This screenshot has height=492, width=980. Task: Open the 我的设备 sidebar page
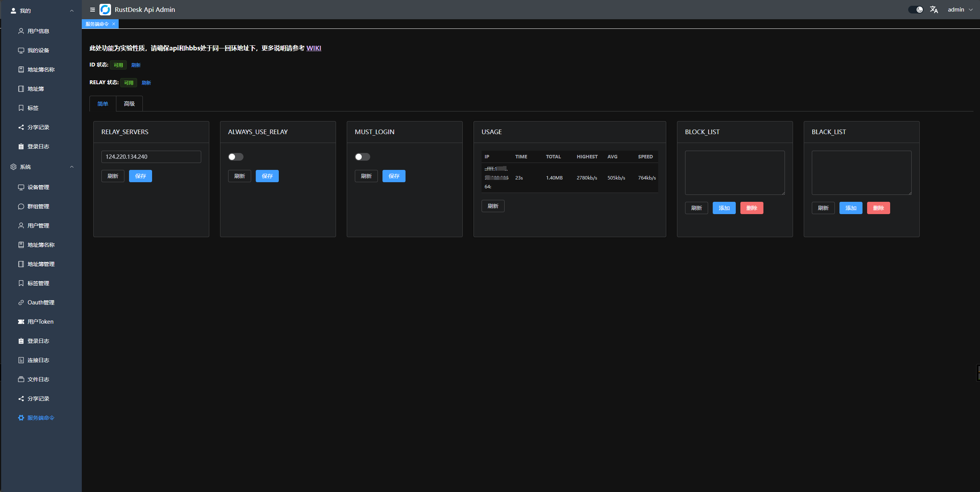click(x=38, y=50)
